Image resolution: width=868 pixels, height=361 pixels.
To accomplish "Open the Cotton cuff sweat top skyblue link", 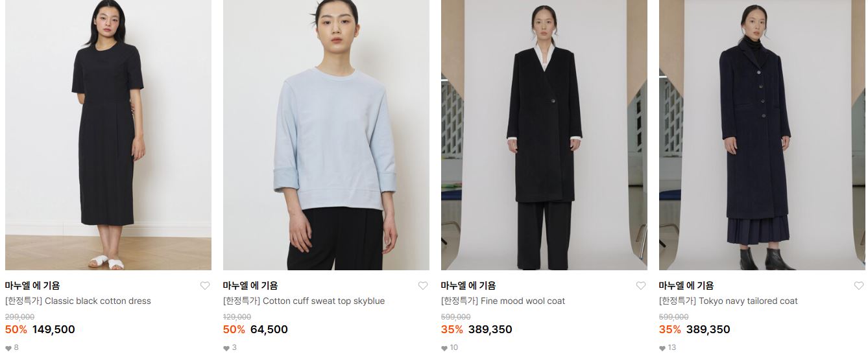I will click(304, 301).
